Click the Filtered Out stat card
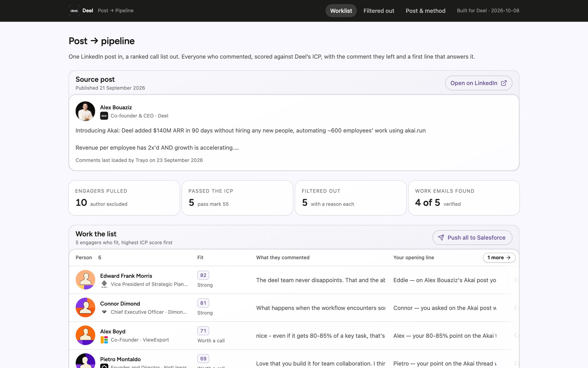The height and width of the screenshot is (368, 588). 350,198
